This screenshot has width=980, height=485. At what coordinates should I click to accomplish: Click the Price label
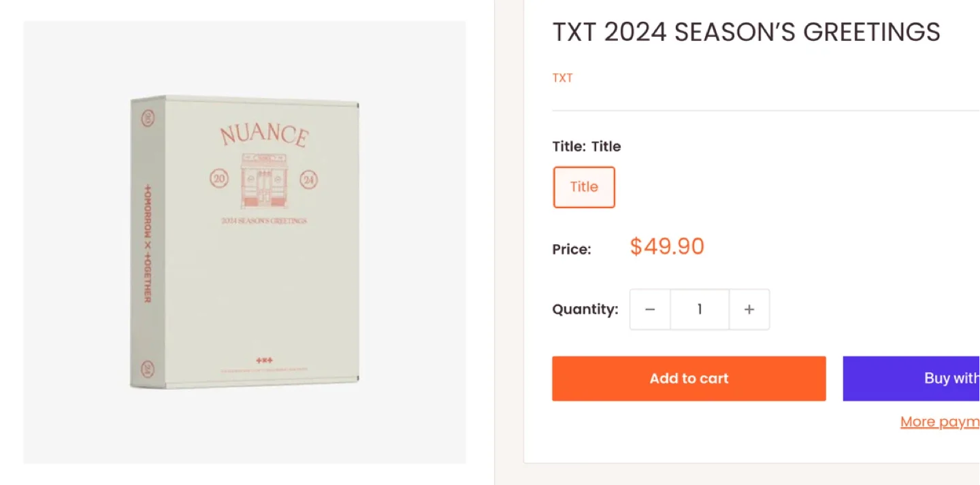(572, 249)
